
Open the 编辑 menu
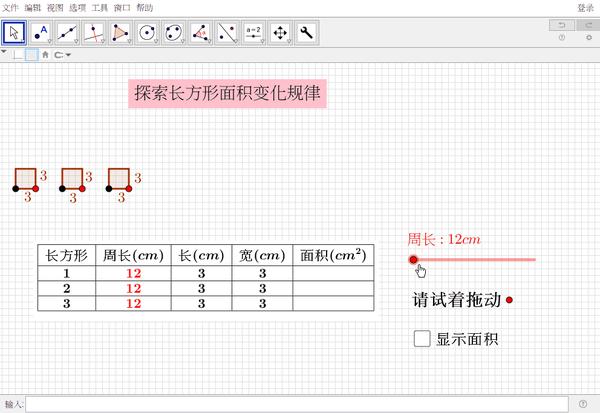point(33,8)
